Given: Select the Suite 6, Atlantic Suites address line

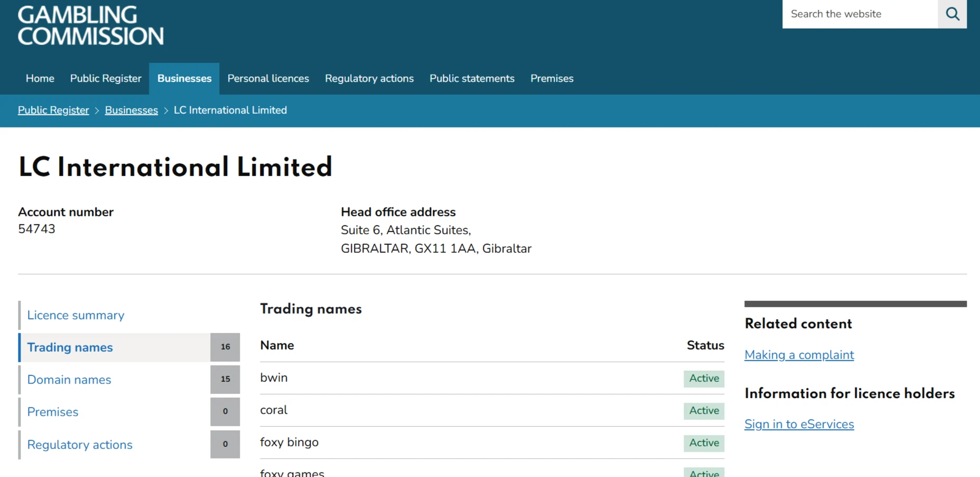Looking at the screenshot, I should 406,231.
